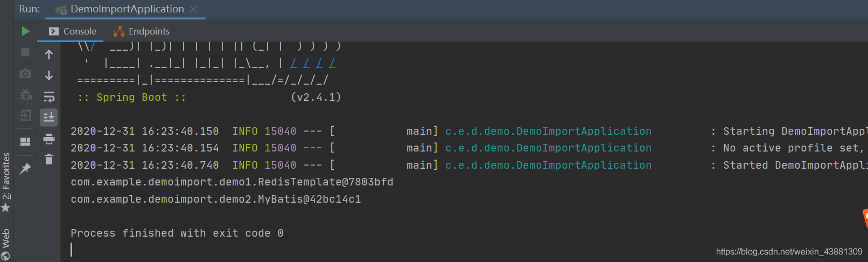Image resolution: width=868 pixels, height=262 pixels.
Task: Click the 'Starting DemoImportApp' log message
Action: pos(795,131)
